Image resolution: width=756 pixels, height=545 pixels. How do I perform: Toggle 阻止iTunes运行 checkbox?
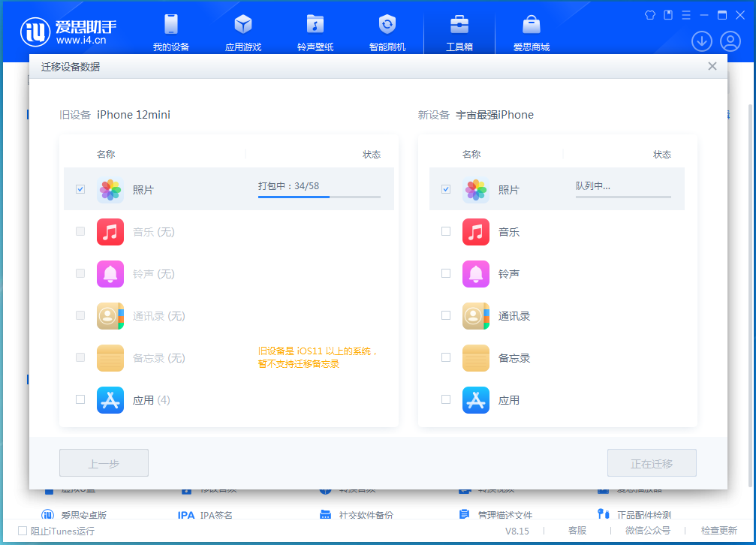23,531
